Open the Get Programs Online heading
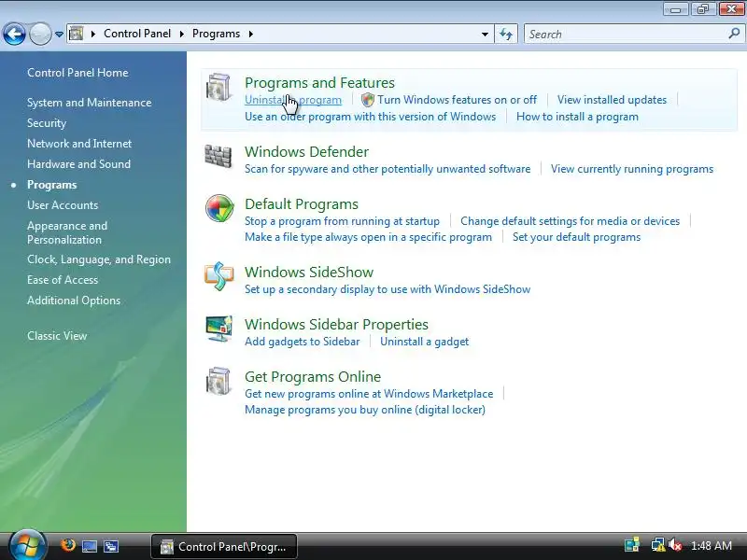The image size is (747, 560). 313,377
